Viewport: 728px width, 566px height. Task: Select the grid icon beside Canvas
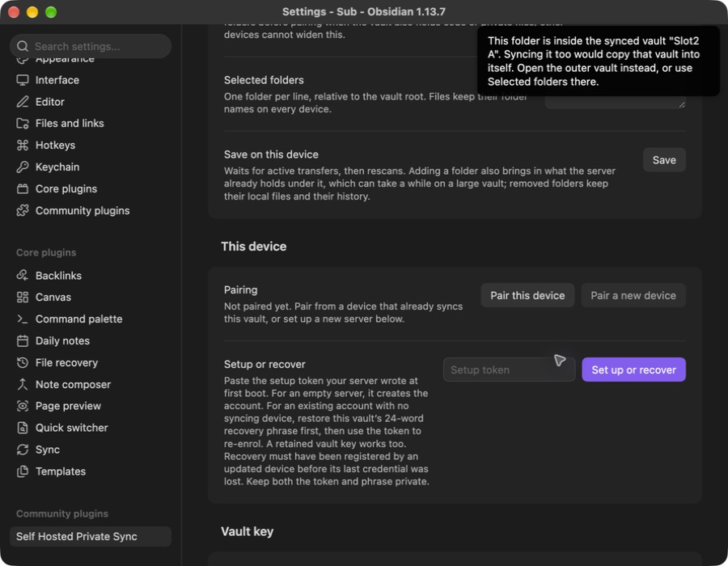(23, 298)
